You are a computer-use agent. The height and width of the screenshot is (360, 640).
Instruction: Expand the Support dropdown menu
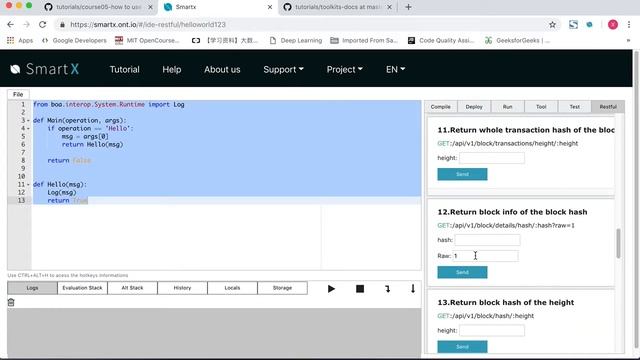283,69
